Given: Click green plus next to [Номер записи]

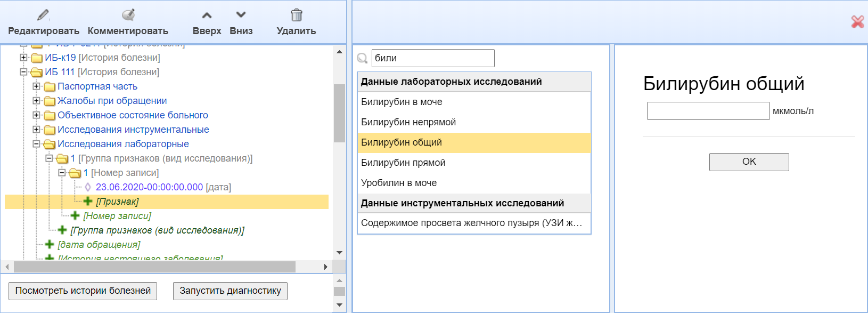Looking at the screenshot, I should coord(75,215).
